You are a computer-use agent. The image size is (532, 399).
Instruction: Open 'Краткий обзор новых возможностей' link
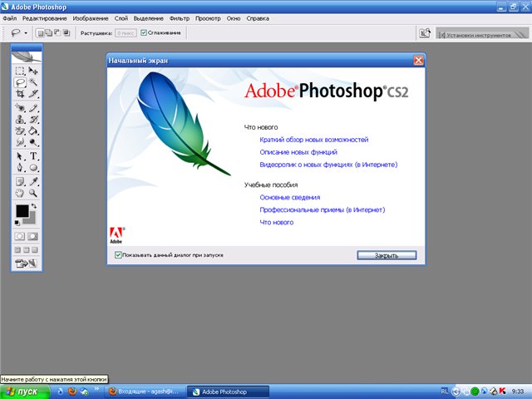(313, 140)
